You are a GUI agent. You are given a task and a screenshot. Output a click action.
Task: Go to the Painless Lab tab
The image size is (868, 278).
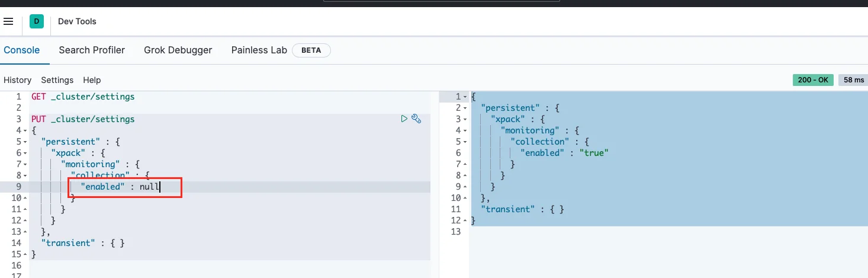[x=259, y=50]
